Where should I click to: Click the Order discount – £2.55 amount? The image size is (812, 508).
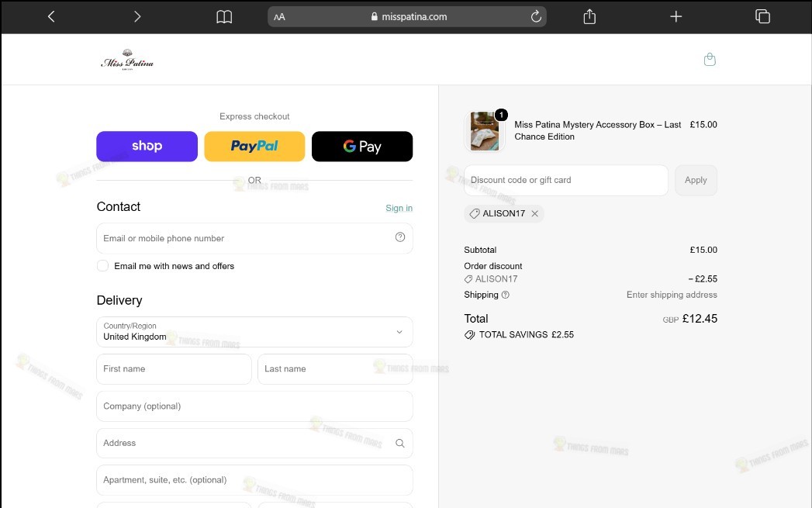pyautogui.click(x=703, y=278)
